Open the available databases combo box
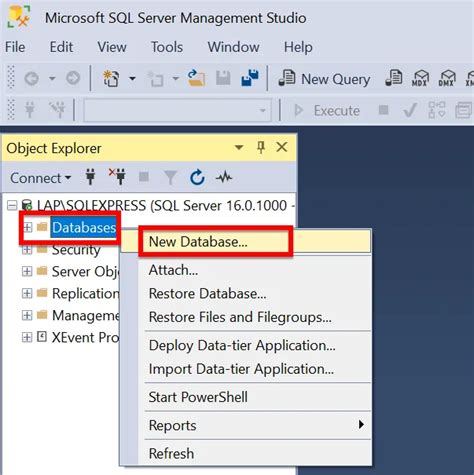 (x=177, y=110)
